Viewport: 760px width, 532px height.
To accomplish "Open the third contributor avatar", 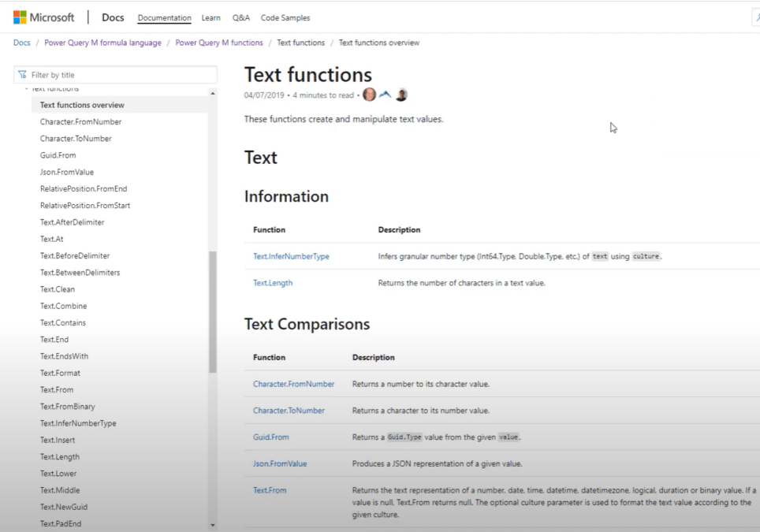I will pyautogui.click(x=401, y=95).
